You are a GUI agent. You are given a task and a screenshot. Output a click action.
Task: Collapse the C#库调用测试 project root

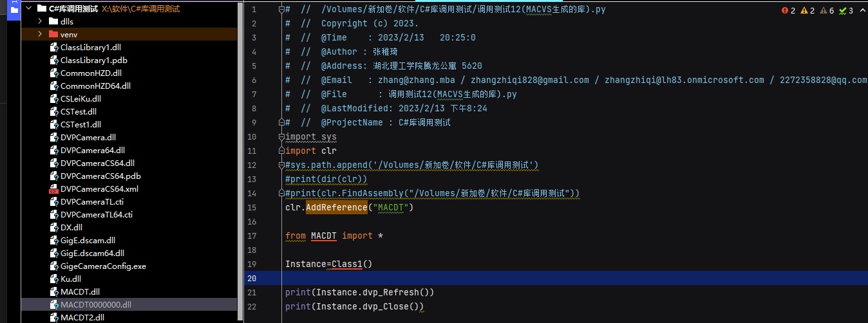(28, 8)
